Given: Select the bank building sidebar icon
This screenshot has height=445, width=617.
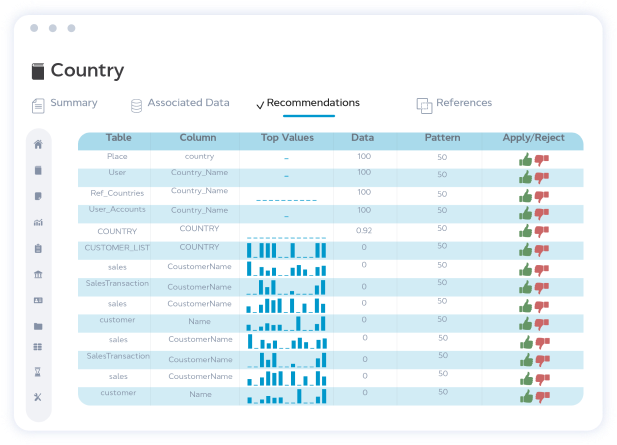Looking at the screenshot, I should [38, 274].
